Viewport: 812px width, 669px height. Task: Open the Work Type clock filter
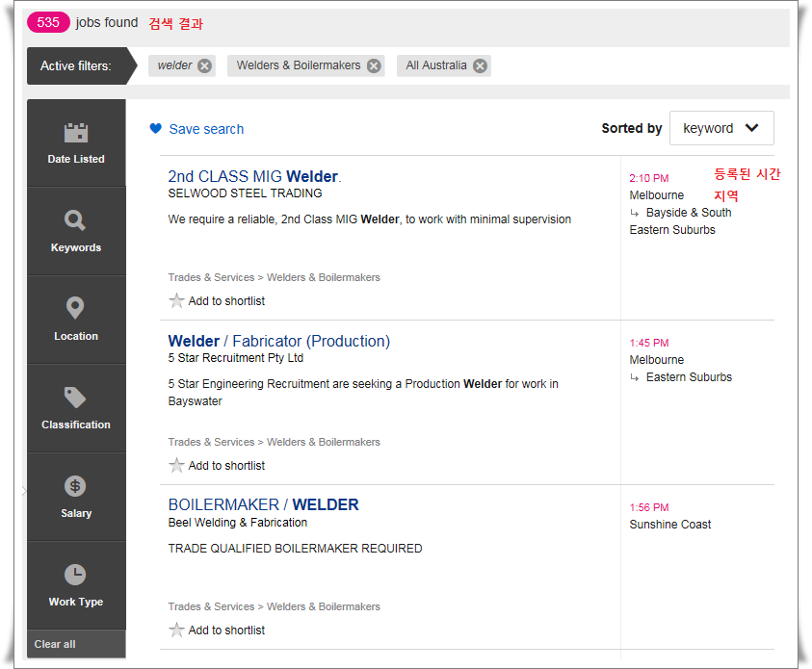click(x=76, y=585)
